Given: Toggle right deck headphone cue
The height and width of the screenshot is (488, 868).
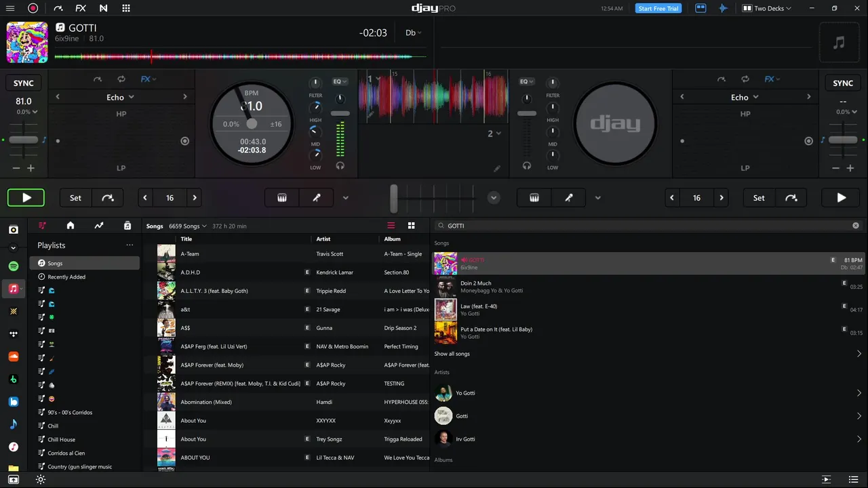Looking at the screenshot, I should [x=526, y=165].
